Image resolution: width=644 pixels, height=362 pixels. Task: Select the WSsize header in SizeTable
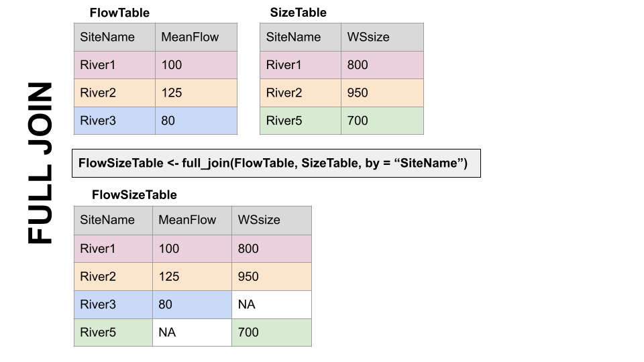click(382, 37)
